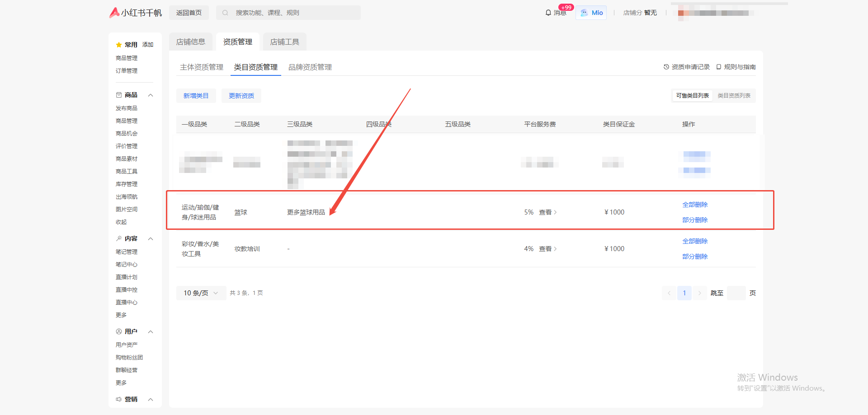Open 品牌资质管理 sub-tab
This screenshot has width=868, height=415.
pos(310,67)
